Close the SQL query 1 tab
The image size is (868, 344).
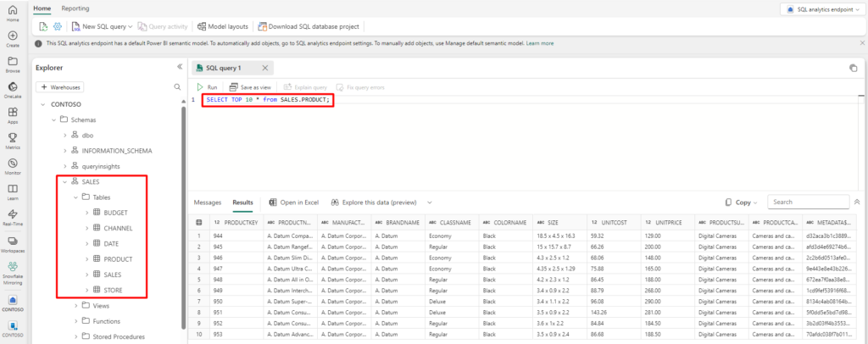pyautogui.click(x=264, y=68)
